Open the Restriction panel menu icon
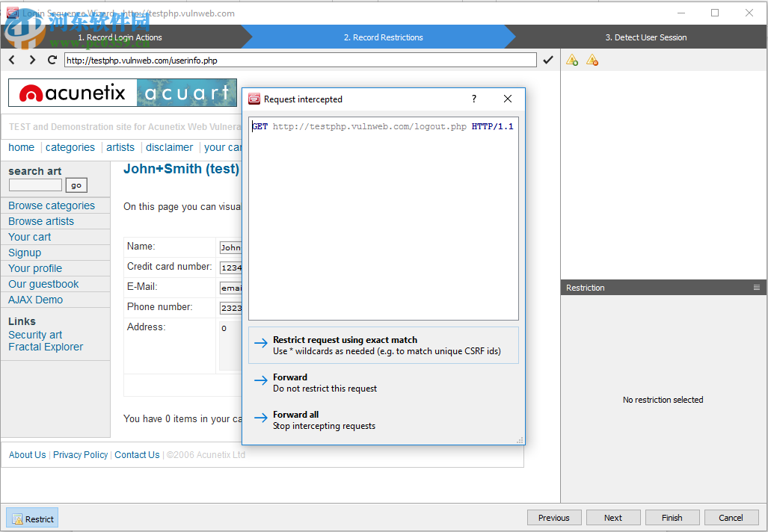The image size is (768, 532). pyautogui.click(x=757, y=287)
